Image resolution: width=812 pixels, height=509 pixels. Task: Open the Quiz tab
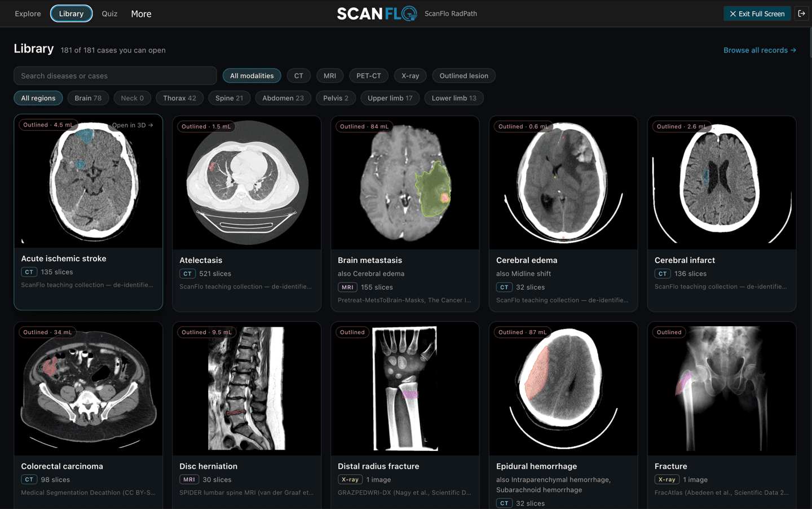tap(109, 14)
